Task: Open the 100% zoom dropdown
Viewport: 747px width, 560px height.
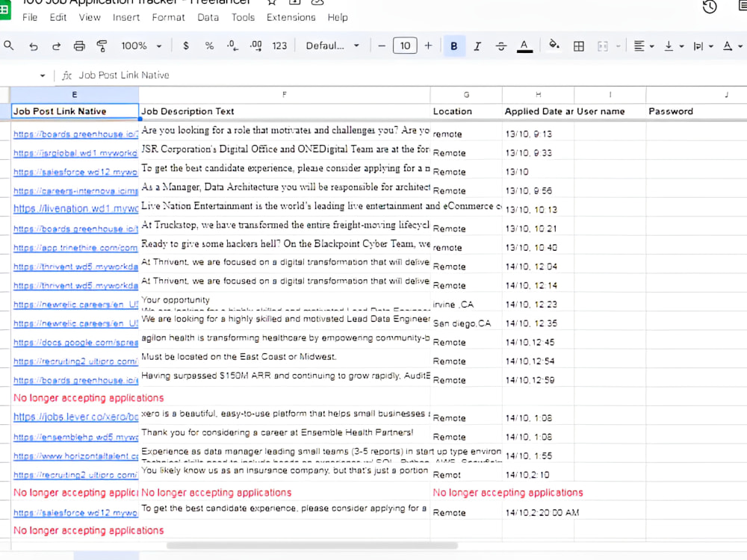Action: click(x=141, y=46)
